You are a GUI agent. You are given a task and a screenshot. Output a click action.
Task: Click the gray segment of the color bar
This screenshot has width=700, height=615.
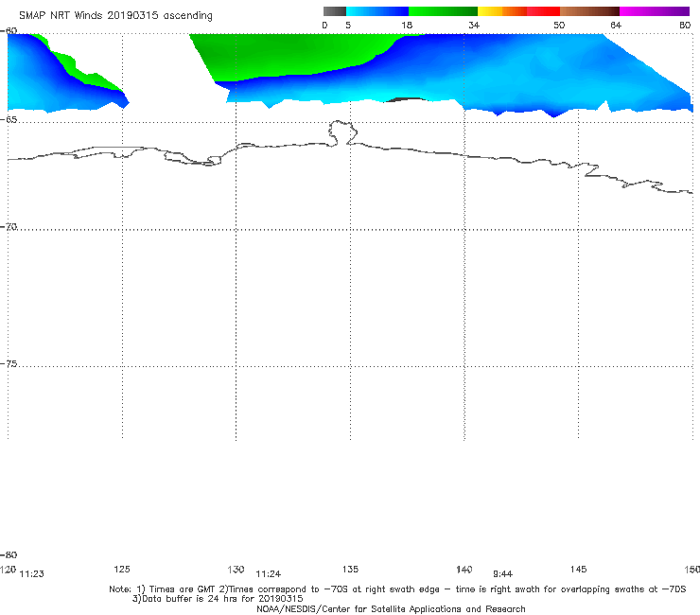coord(335,11)
